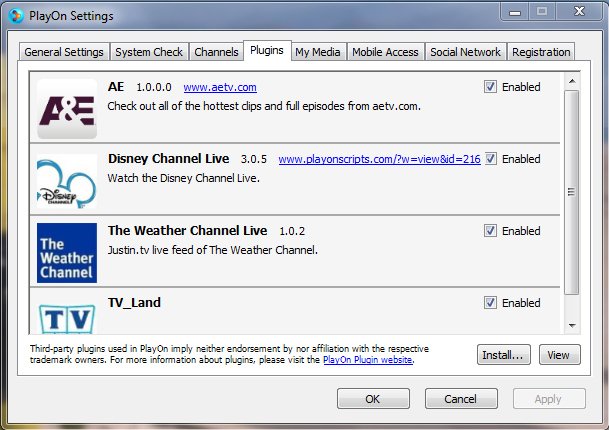Screen dimensions: 609x430
Task: Select The Weather Channel Live title
Action: tap(188, 230)
